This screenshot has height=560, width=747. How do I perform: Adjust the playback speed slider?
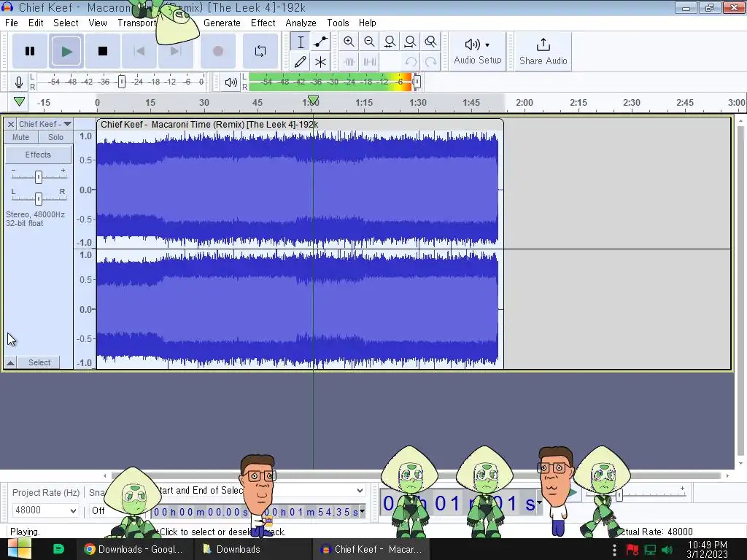619,495
